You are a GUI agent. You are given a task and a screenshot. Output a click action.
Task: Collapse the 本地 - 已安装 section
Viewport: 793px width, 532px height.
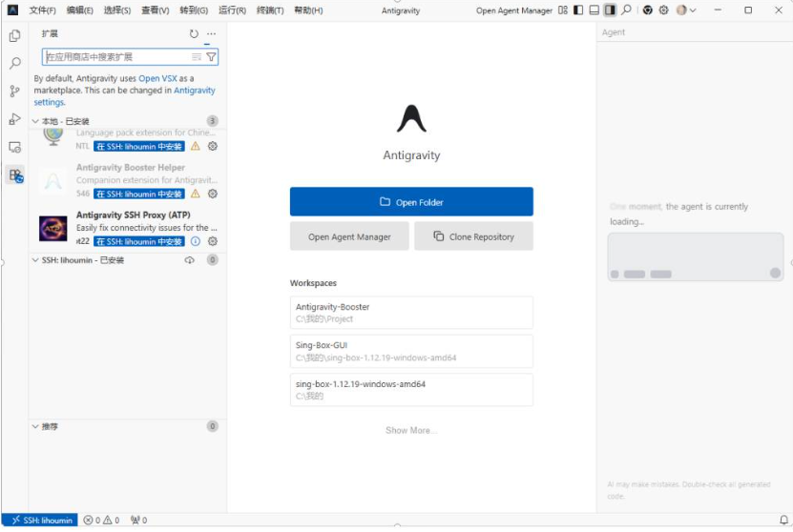36,121
